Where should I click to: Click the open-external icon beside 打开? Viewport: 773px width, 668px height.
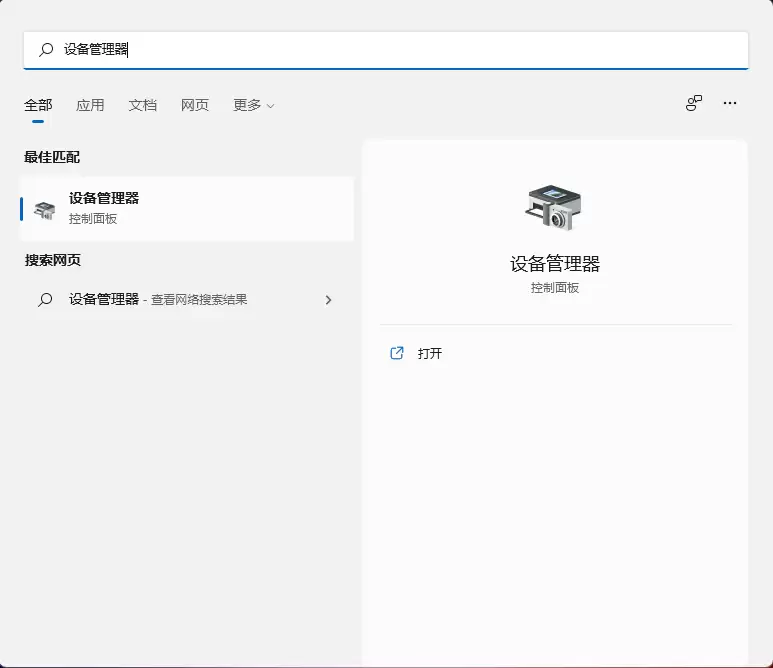397,353
